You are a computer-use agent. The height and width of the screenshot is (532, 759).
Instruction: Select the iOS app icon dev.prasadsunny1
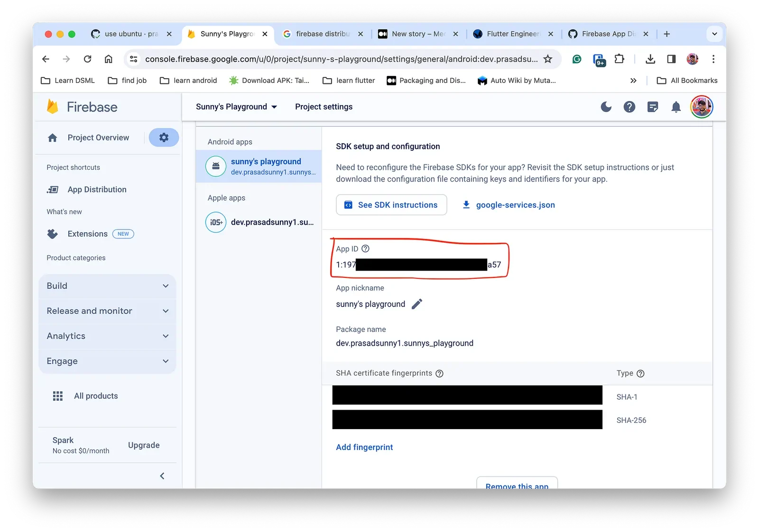coord(216,222)
